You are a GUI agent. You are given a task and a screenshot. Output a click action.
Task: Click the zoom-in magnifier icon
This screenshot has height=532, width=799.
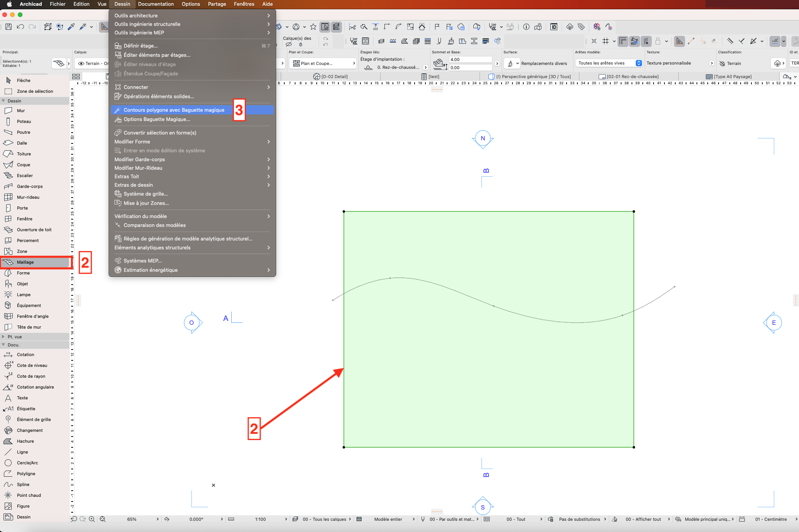(92, 519)
